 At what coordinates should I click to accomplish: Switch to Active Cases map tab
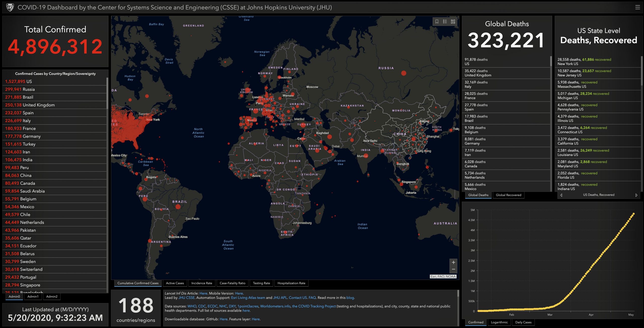click(x=175, y=283)
